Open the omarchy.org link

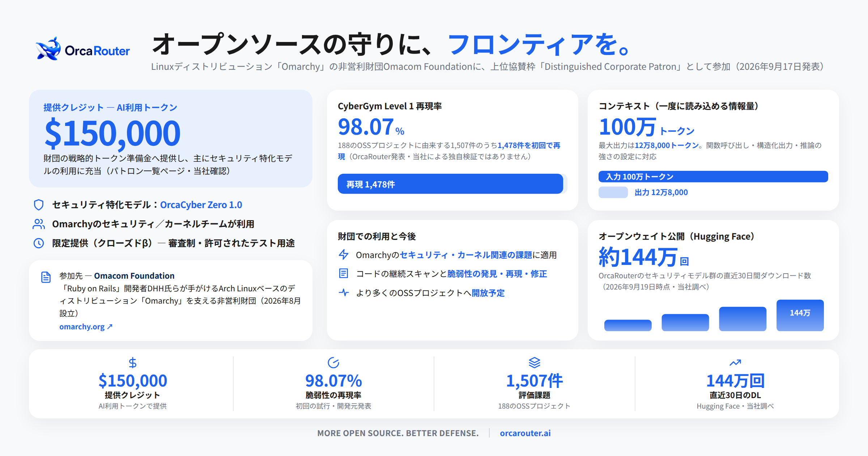pos(86,326)
